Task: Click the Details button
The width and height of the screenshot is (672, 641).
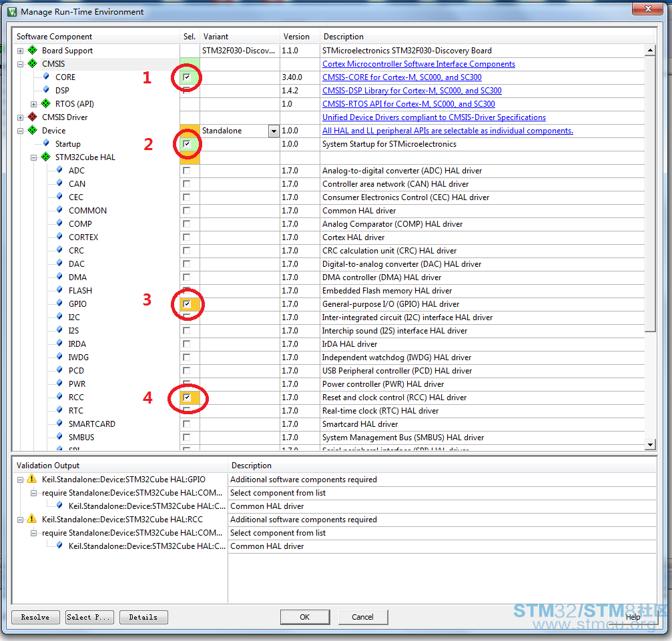Action: pos(143,617)
